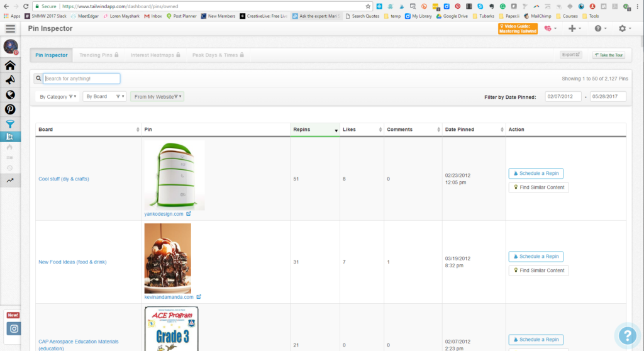Click the home icon in left sidebar

point(10,65)
